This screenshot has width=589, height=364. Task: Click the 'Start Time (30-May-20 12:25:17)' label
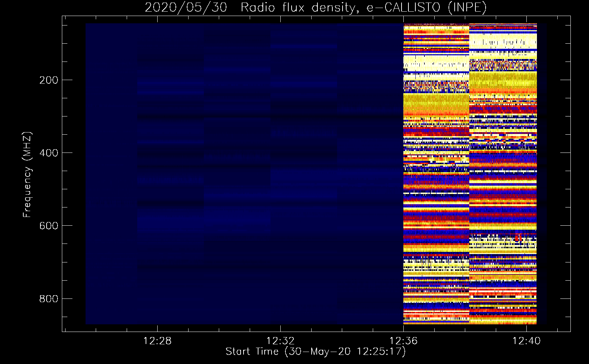click(x=316, y=352)
